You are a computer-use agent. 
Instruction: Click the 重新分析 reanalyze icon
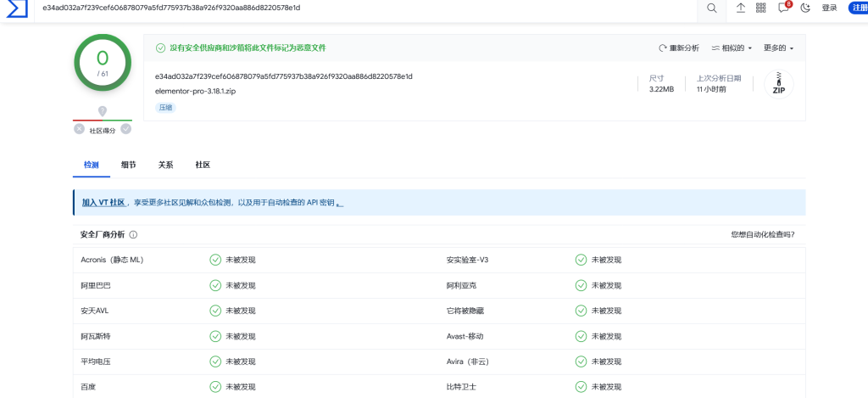click(x=663, y=48)
